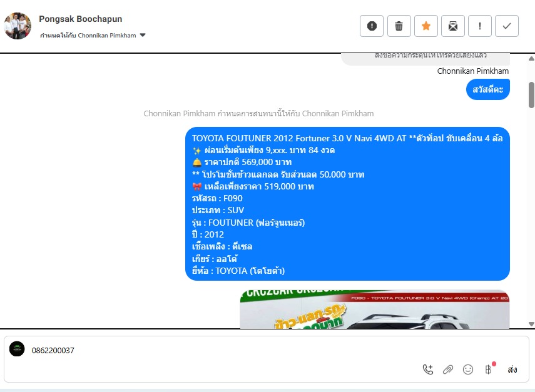Click the โปรโมชั่นข้าวแลกลด 50,000 บาท line

point(278,174)
